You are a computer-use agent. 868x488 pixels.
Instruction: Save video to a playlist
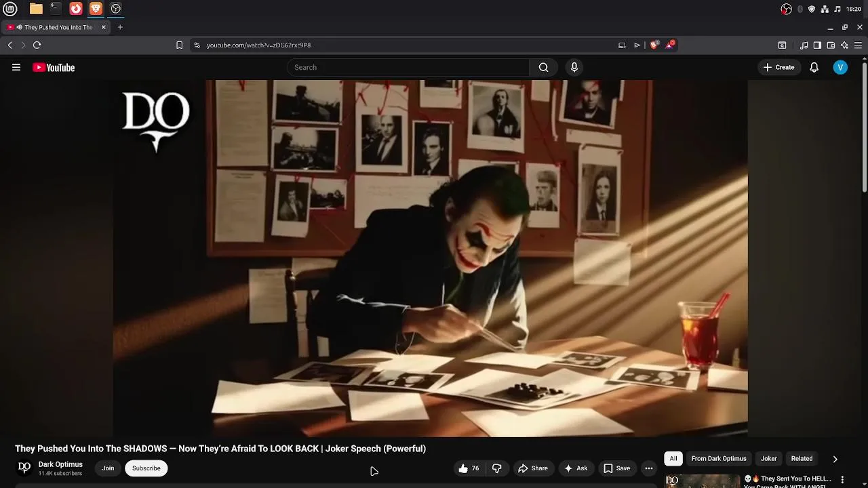pyautogui.click(x=617, y=468)
